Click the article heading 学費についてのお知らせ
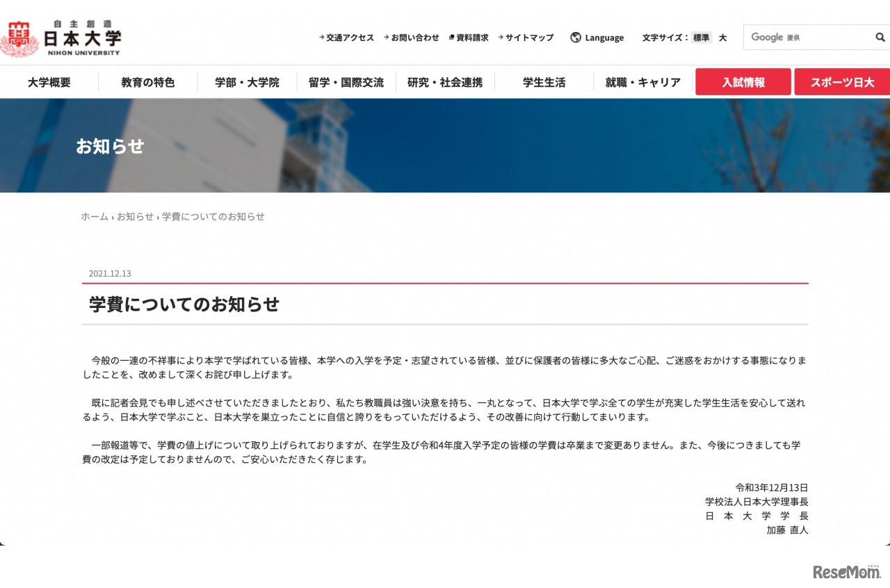This screenshot has width=890, height=588. point(184,304)
